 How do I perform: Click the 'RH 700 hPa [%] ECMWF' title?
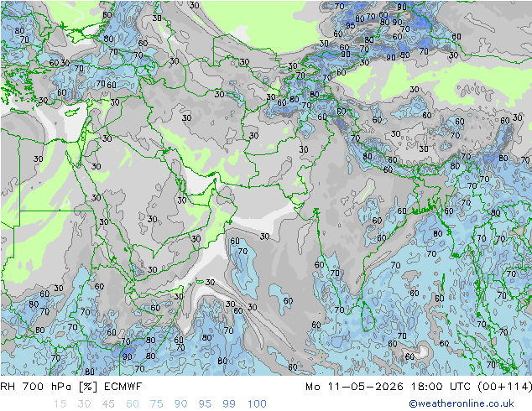pos(71,387)
